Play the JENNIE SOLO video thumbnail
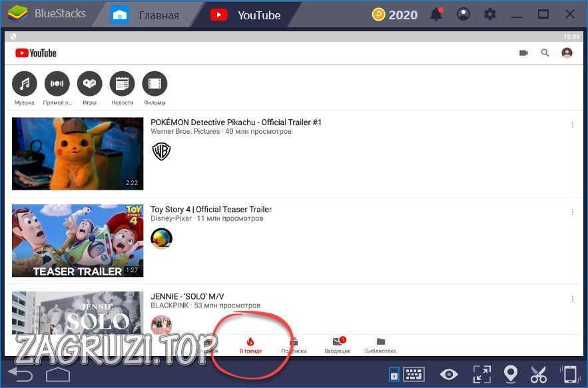Image resolution: width=588 pixels, height=388 pixels. pyautogui.click(x=78, y=313)
